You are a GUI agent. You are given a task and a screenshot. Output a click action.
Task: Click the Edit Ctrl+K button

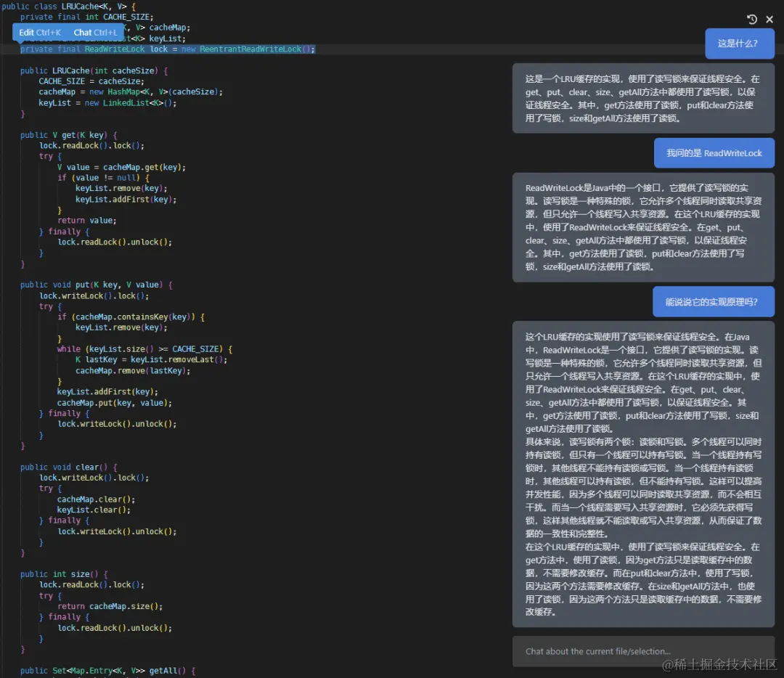click(40, 33)
